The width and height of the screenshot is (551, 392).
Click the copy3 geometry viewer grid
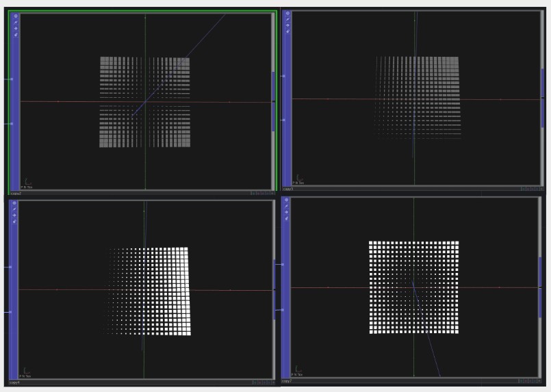[416, 97]
